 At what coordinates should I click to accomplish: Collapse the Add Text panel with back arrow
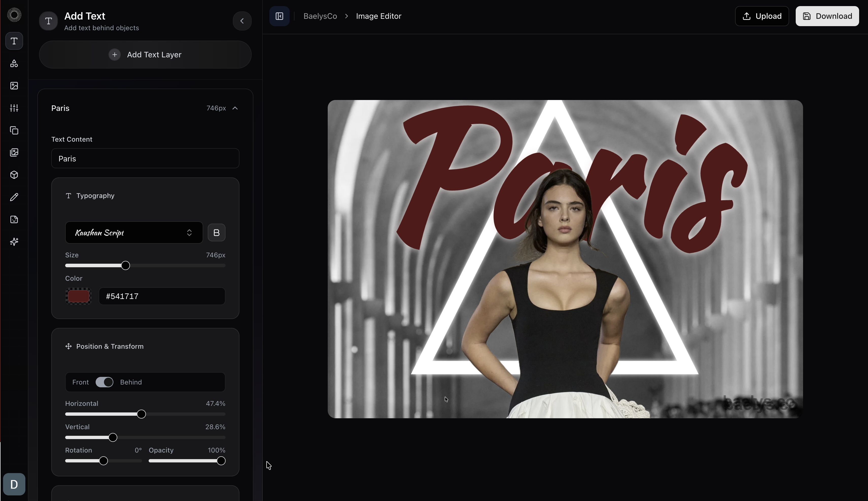[242, 21]
